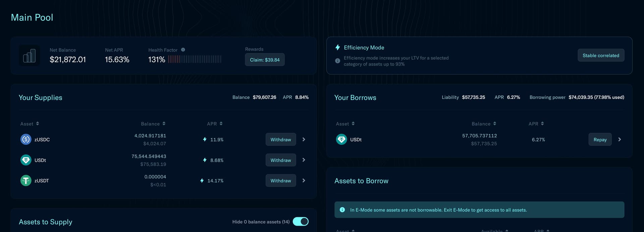Click the Liability value $57,735.25
Image resolution: width=644 pixels, height=232 pixels.
474,97
